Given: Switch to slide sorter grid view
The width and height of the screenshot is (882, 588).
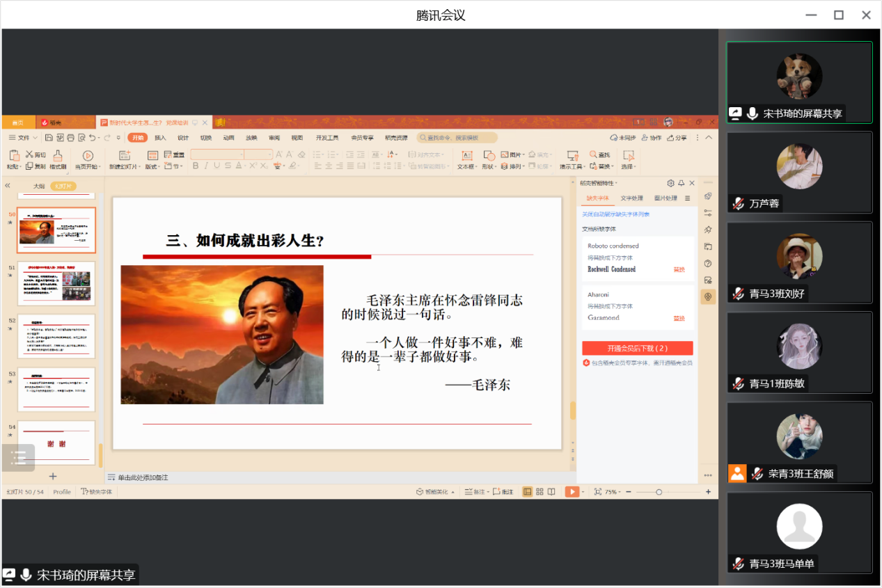Looking at the screenshot, I should coord(540,492).
